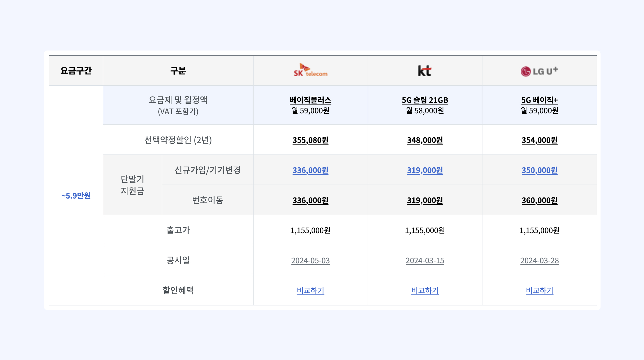Click 비교하기 under SK telecom
The height and width of the screenshot is (360, 644).
[x=310, y=290]
